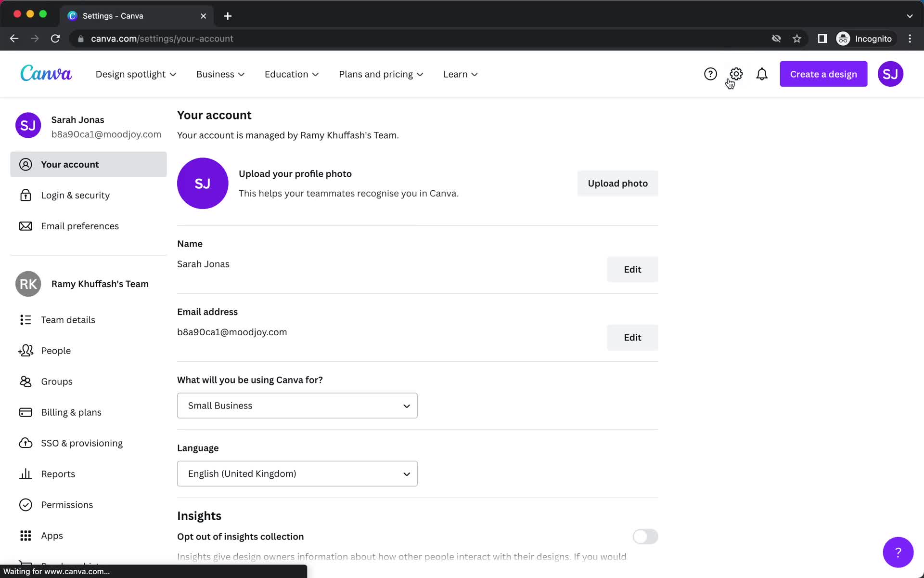Click the RK team avatar

point(28,284)
